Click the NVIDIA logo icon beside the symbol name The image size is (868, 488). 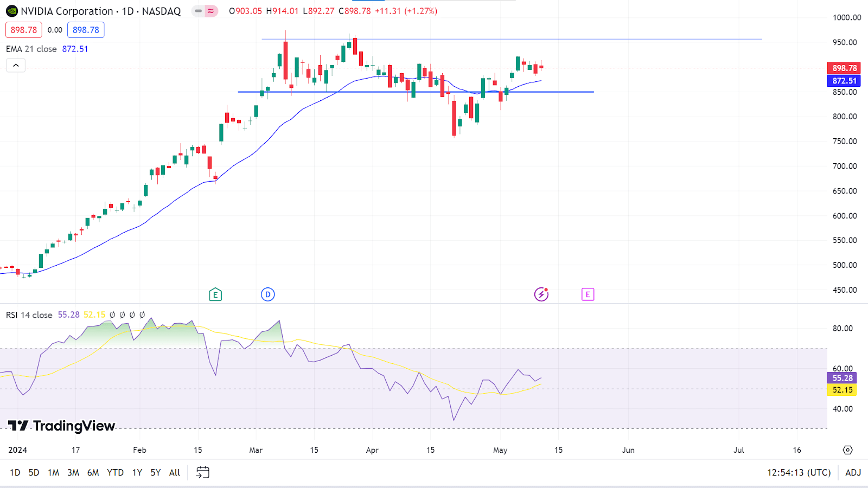pos(11,11)
